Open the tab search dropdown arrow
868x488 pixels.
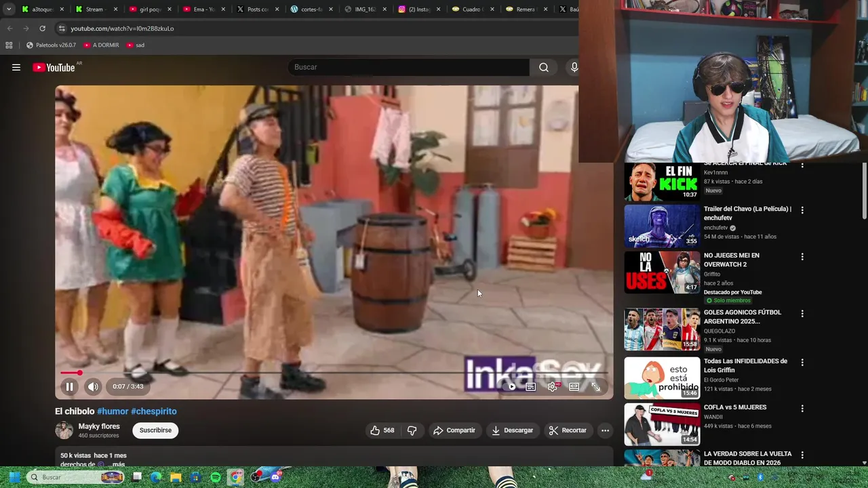[x=9, y=9]
